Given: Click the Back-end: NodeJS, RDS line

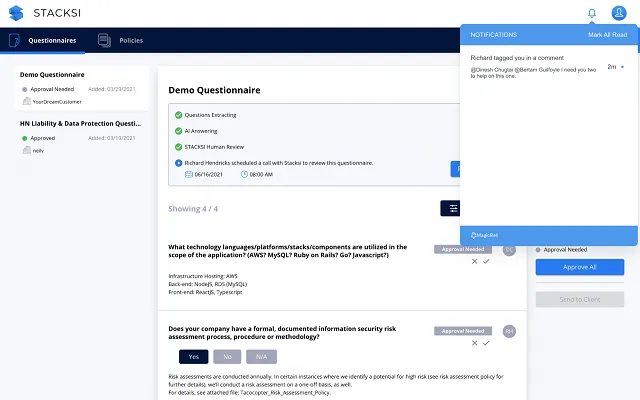Looking at the screenshot, I should tap(207, 284).
